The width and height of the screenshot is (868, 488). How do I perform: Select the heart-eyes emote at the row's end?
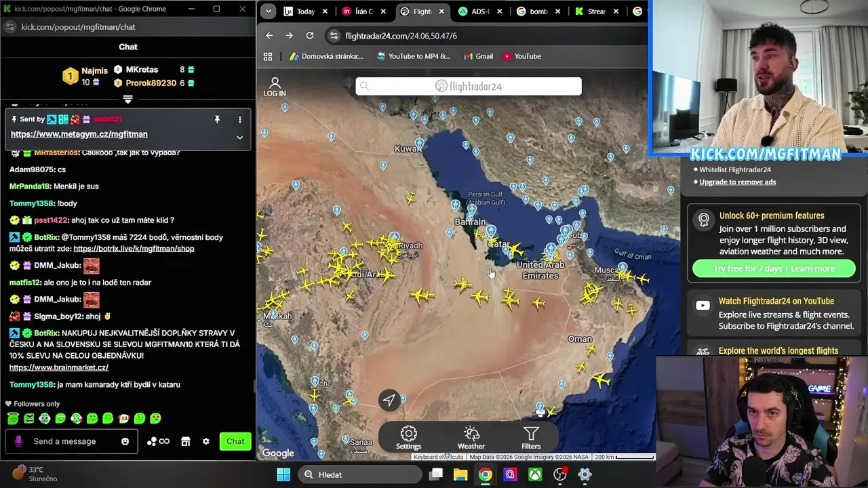(x=155, y=418)
